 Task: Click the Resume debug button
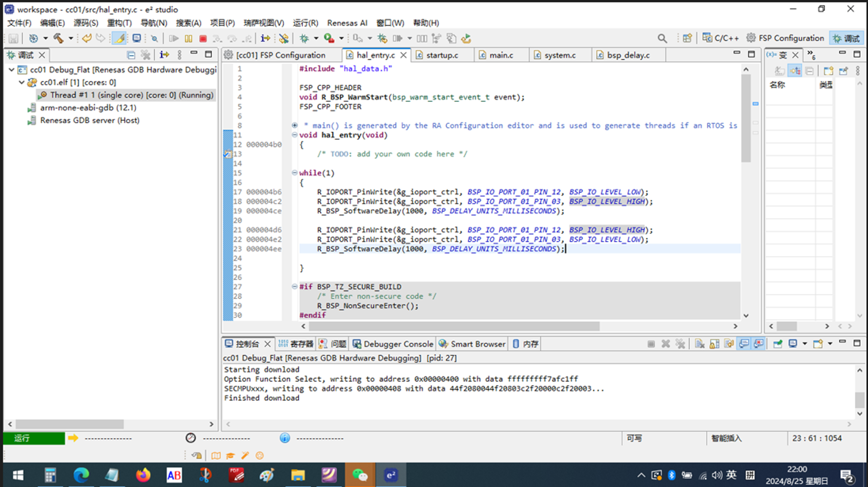click(174, 38)
